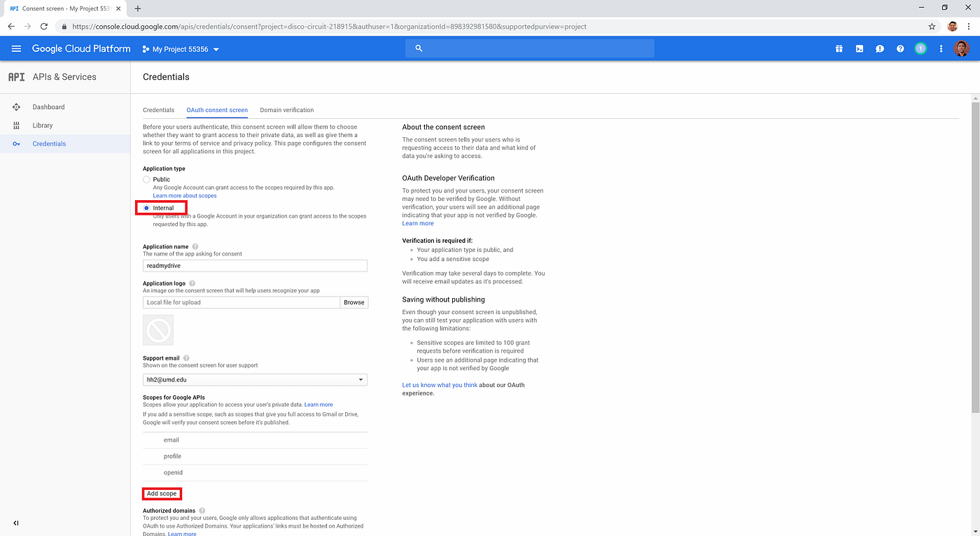Open your Google account avatar menu
This screenshot has width=980, height=536.
pos(961,48)
